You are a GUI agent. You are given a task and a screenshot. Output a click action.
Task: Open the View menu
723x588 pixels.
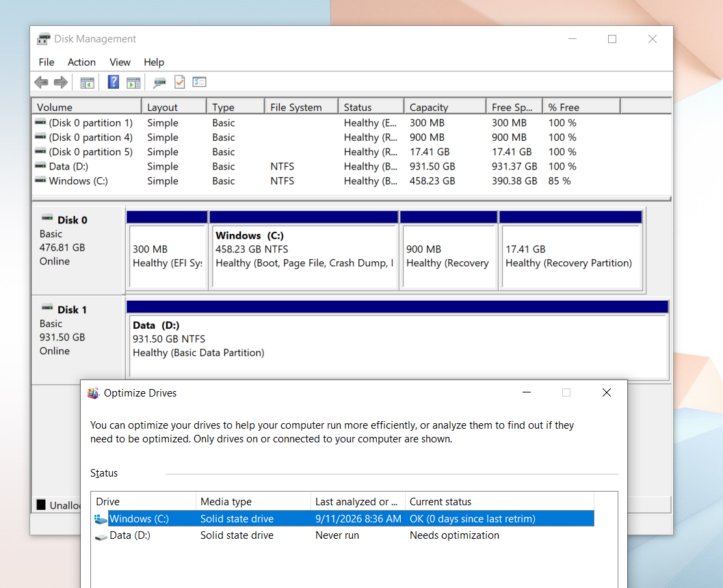click(x=120, y=62)
